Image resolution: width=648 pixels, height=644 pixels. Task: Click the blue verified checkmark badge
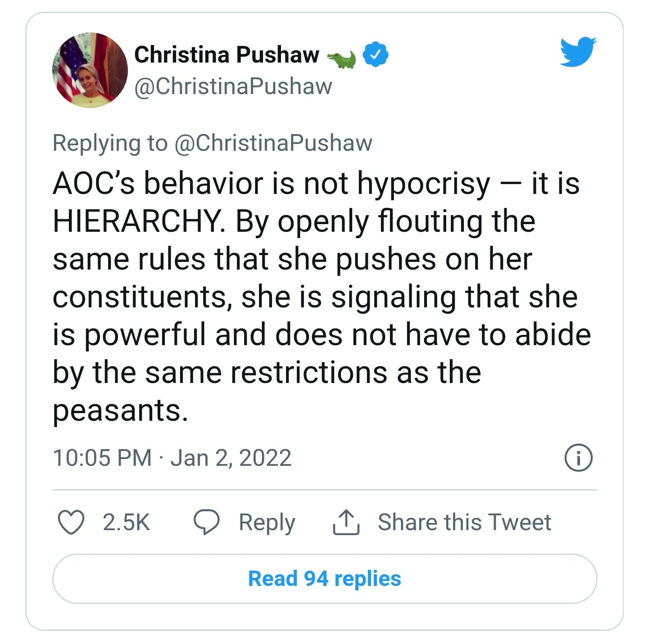376,55
